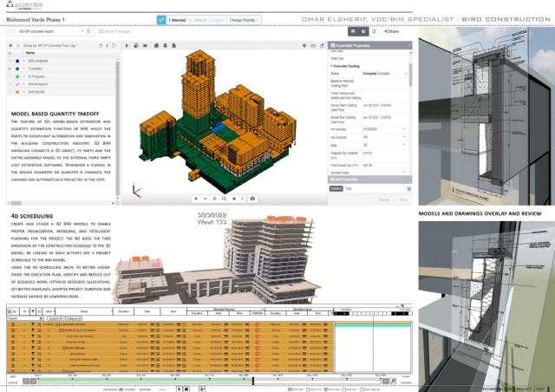Select the Instance tab in Model Properties

click(x=336, y=189)
